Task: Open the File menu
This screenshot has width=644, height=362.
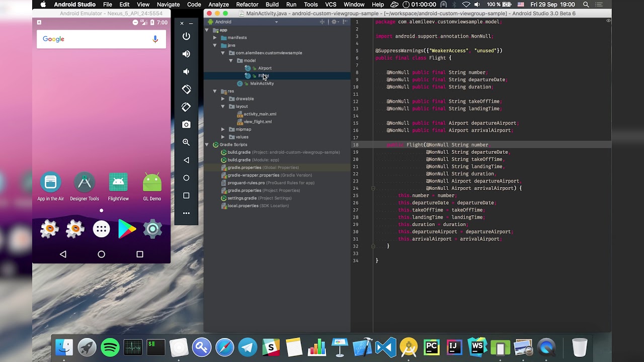Action: pyautogui.click(x=108, y=5)
